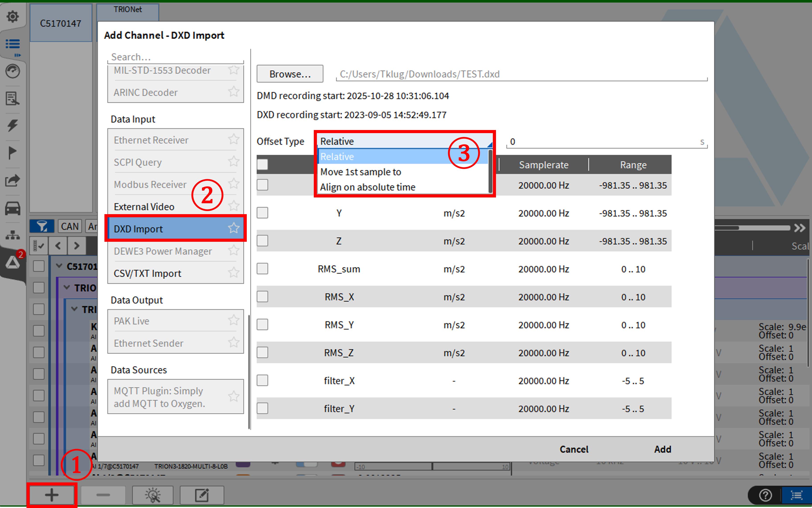Viewport: 812px width, 508px height.
Task: Choose Align on absolute time option
Action: pos(368,187)
